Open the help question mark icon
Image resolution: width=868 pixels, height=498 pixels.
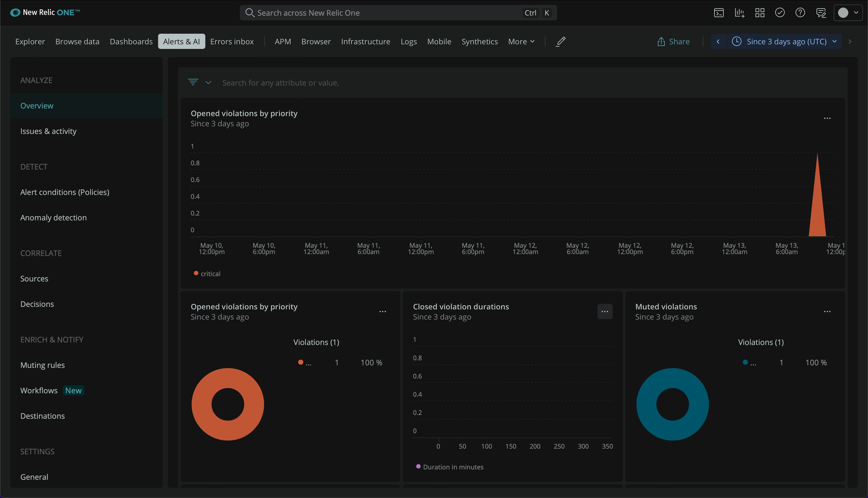click(800, 13)
